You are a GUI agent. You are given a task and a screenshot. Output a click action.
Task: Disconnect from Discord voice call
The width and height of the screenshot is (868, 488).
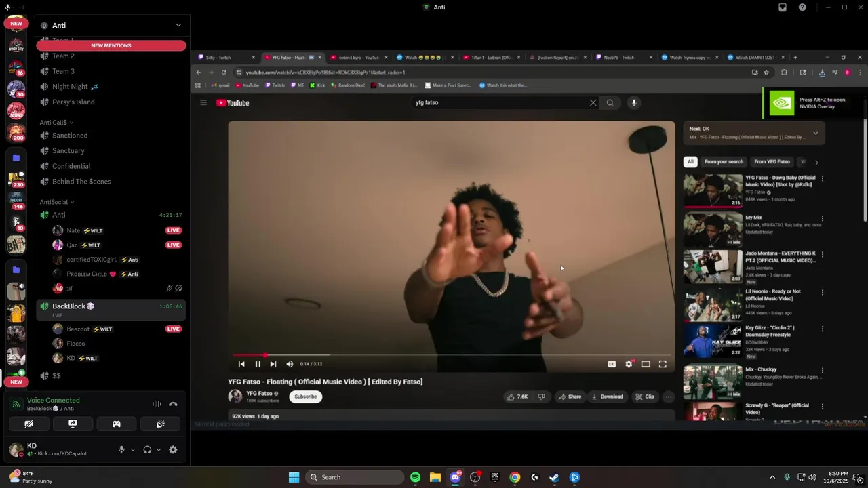point(173,404)
